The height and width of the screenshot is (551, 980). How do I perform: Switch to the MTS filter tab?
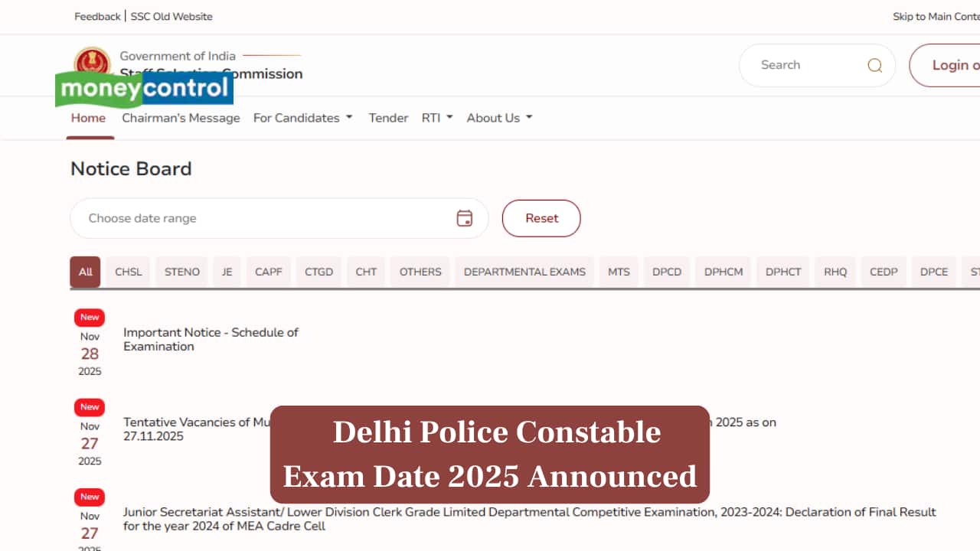tap(618, 272)
